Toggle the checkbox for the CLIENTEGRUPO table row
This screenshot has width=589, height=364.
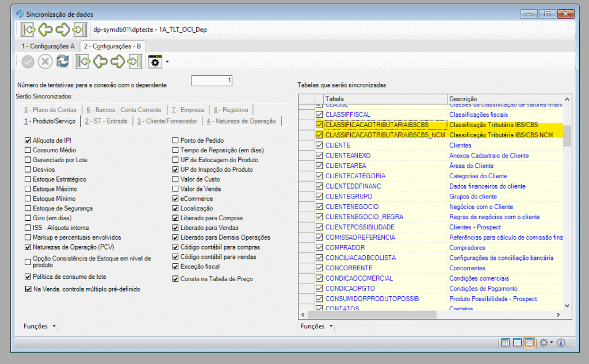[319, 197]
